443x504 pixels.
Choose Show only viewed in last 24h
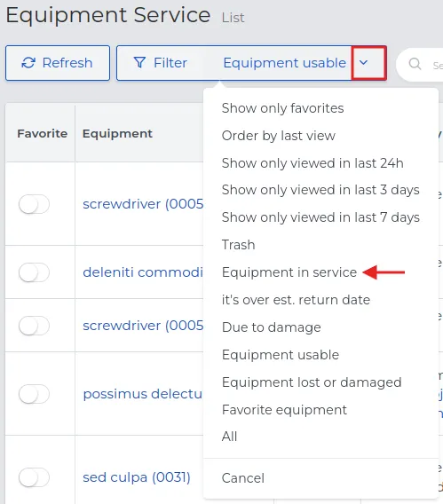[x=312, y=163]
